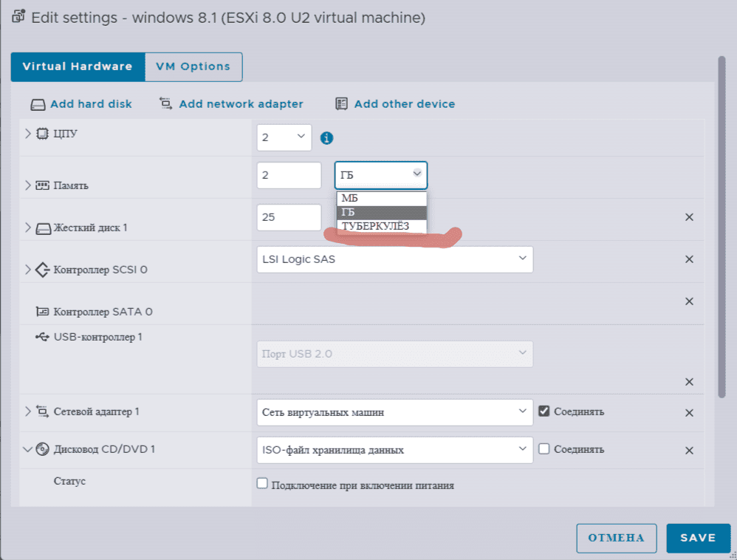Screen dimensions: 737x560
Task: Click the Add hard disk icon
Action: tap(38, 104)
